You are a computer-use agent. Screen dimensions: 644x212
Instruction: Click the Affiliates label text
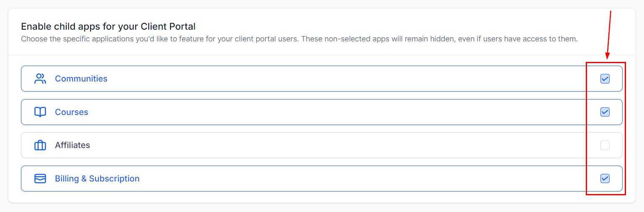click(72, 145)
